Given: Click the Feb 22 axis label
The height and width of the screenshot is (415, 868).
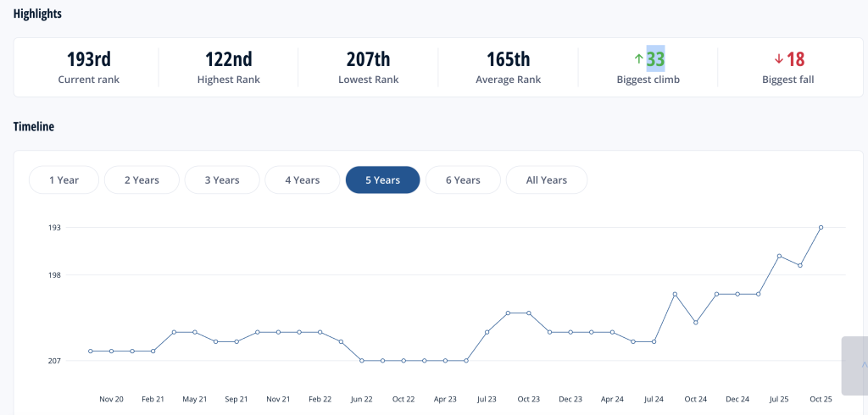Looking at the screenshot, I should point(320,399).
